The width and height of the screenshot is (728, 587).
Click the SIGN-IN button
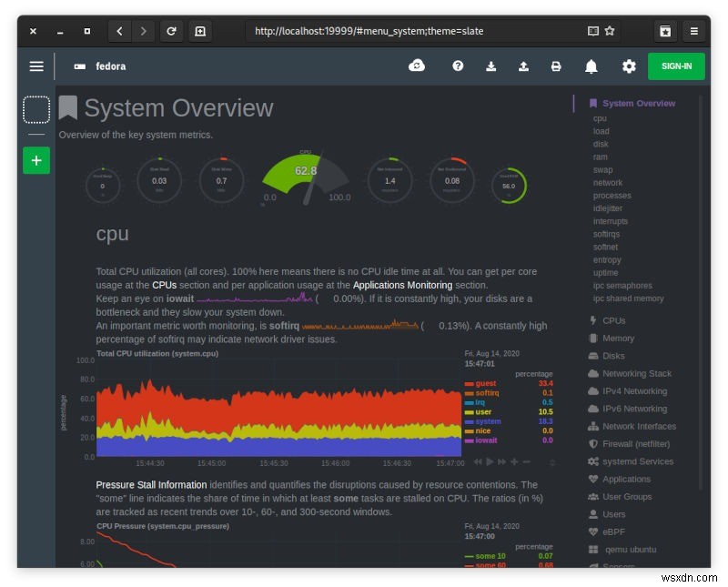coord(675,66)
